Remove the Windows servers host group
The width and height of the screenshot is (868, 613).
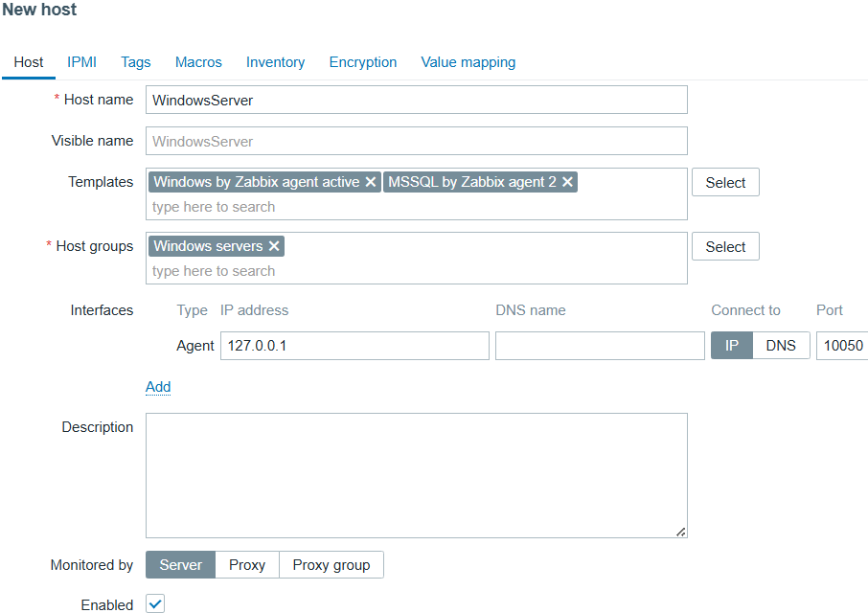tap(274, 246)
